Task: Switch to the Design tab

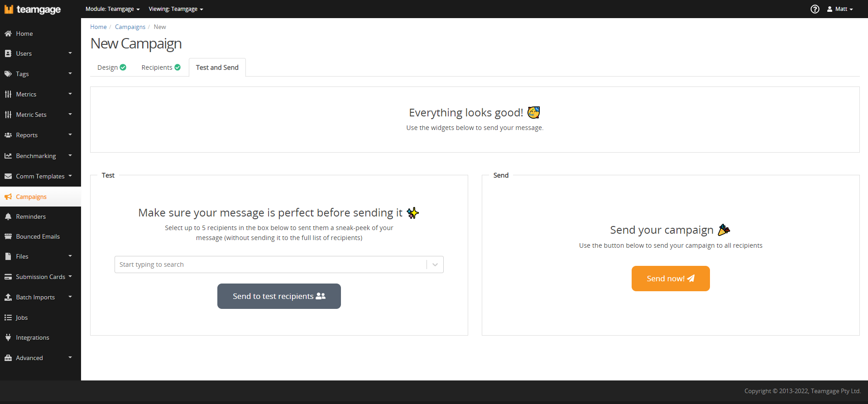Action: coord(111,67)
